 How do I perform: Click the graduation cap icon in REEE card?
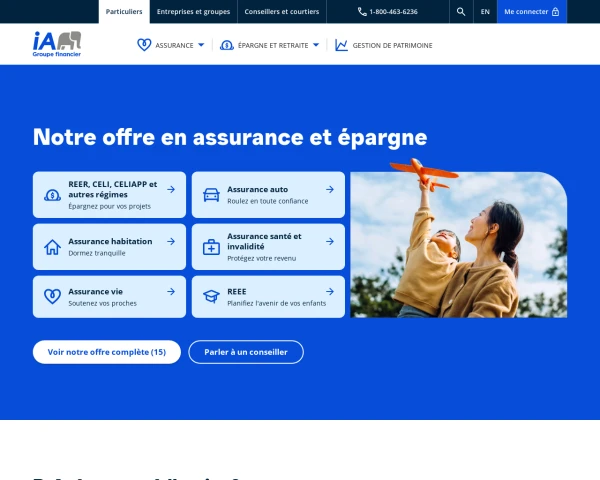[211, 296]
